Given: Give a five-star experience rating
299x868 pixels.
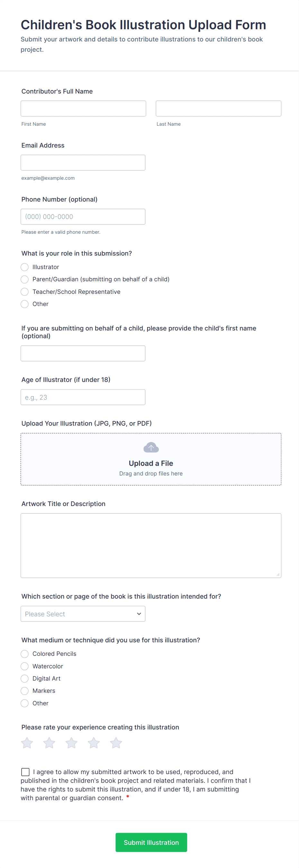Looking at the screenshot, I should 116,743.
